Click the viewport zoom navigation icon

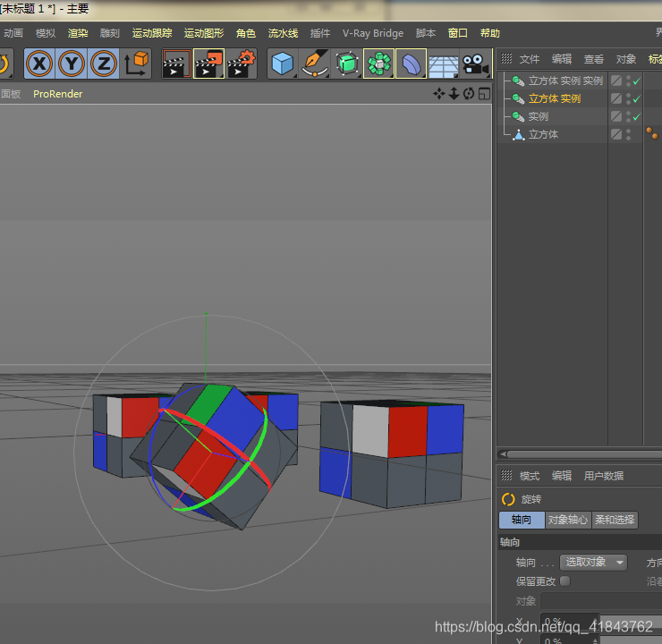(454, 94)
